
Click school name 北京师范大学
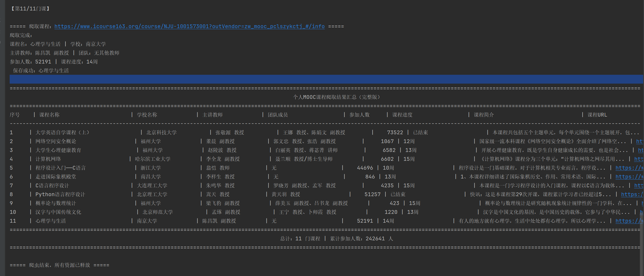click(x=158, y=212)
